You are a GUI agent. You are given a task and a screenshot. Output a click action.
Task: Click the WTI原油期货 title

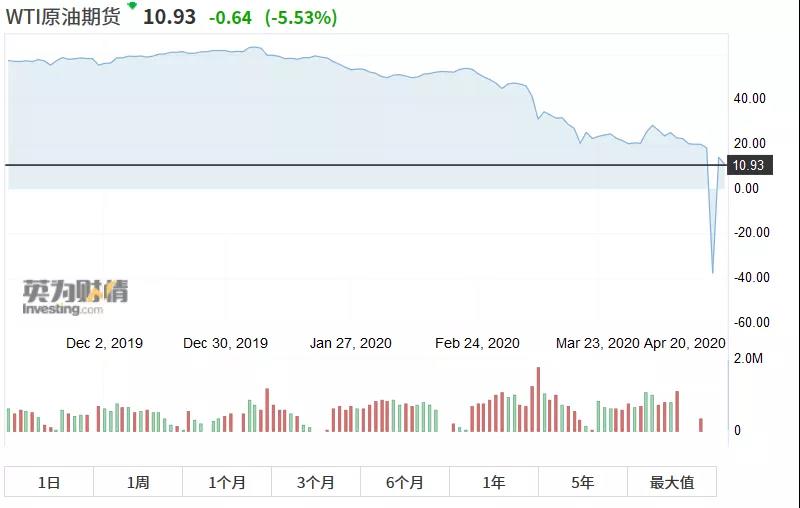(64, 18)
